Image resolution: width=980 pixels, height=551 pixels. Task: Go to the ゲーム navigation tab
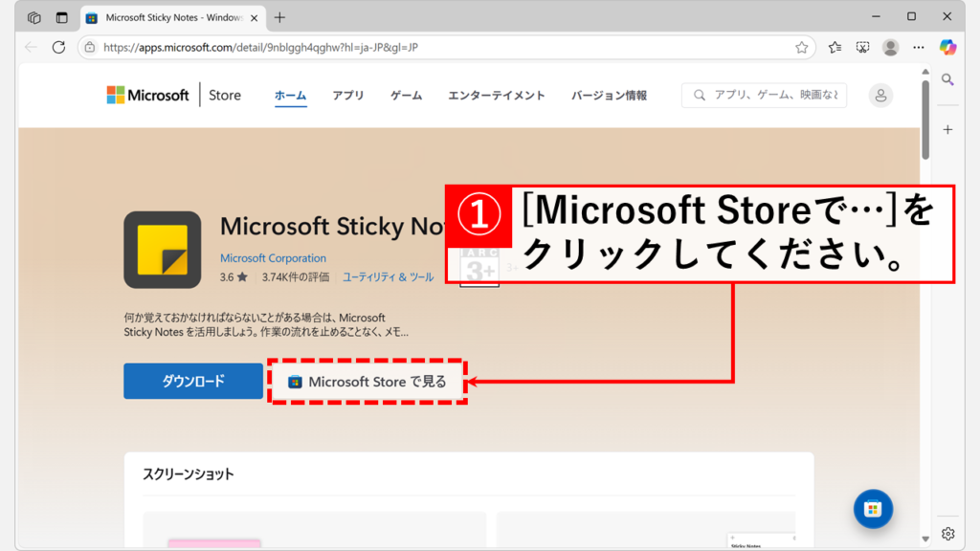(406, 96)
